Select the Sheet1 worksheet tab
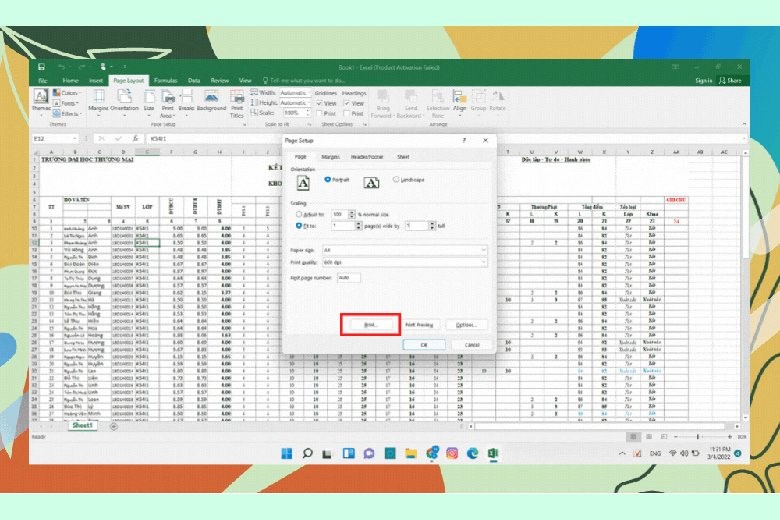The image size is (780, 520). 83,426
